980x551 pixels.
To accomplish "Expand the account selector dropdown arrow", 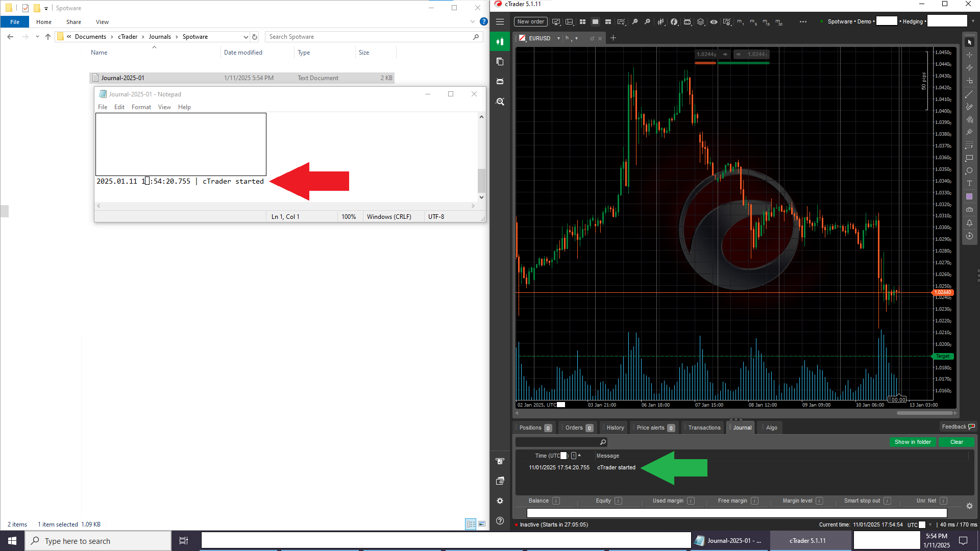I will point(973,21).
